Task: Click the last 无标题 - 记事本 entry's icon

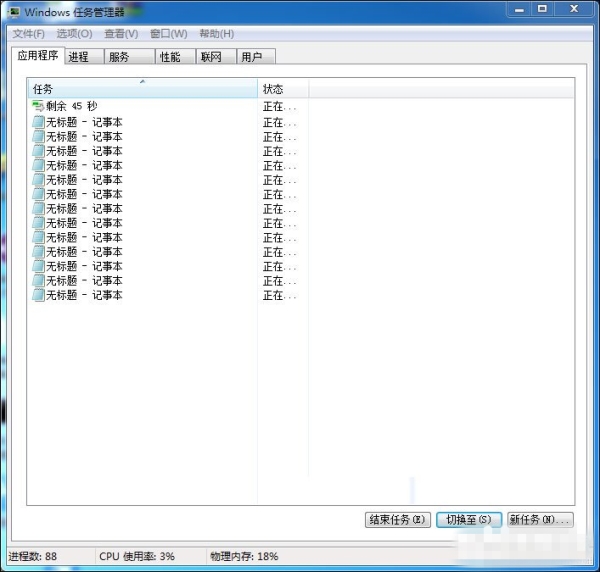Action: point(38,295)
